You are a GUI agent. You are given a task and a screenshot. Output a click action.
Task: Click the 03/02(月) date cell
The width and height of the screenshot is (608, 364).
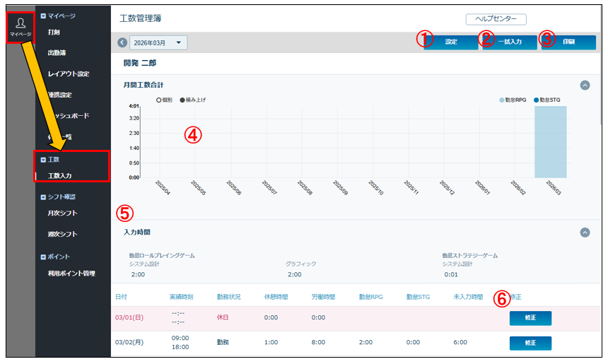(x=129, y=342)
